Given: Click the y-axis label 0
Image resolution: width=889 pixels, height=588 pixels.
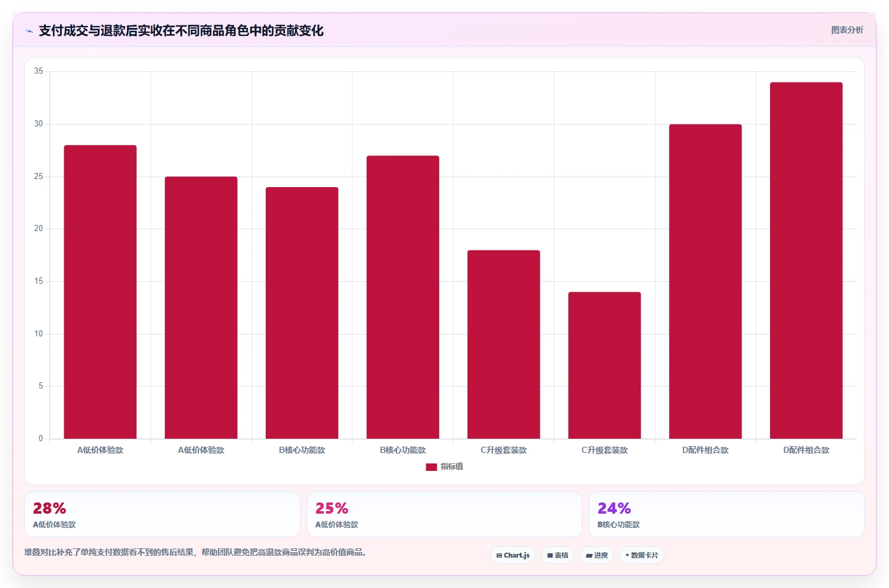Looking at the screenshot, I should click(41, 439).
